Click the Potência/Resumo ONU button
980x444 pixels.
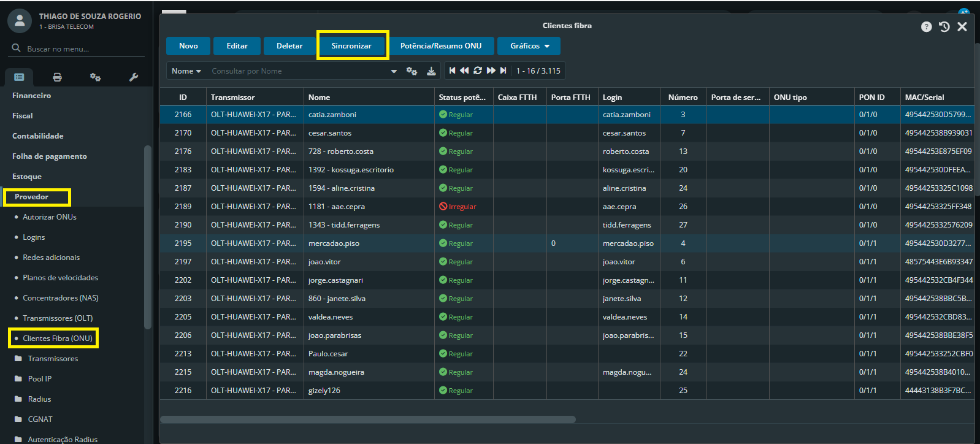(440, 46)
